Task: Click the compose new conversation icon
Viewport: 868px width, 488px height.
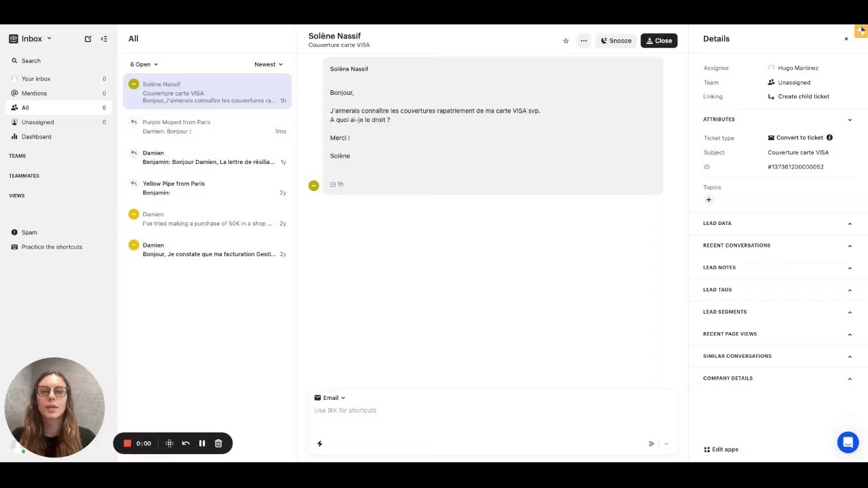Action: [88, 39]
